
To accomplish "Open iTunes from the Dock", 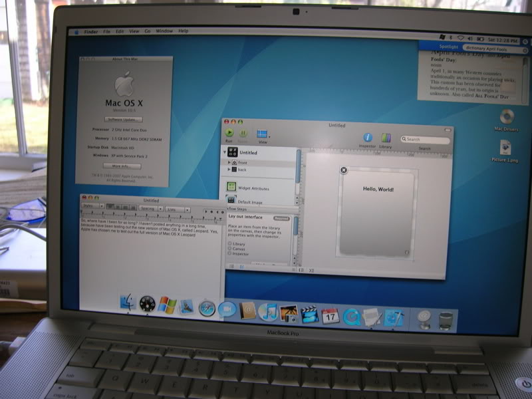I will pyautogui.click(x=268, y=312).
